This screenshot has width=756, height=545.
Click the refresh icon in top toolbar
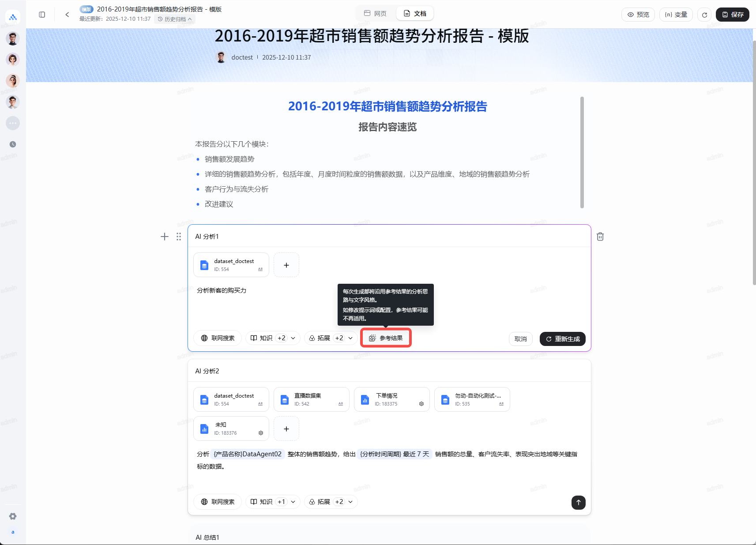[x=704, y=15]
